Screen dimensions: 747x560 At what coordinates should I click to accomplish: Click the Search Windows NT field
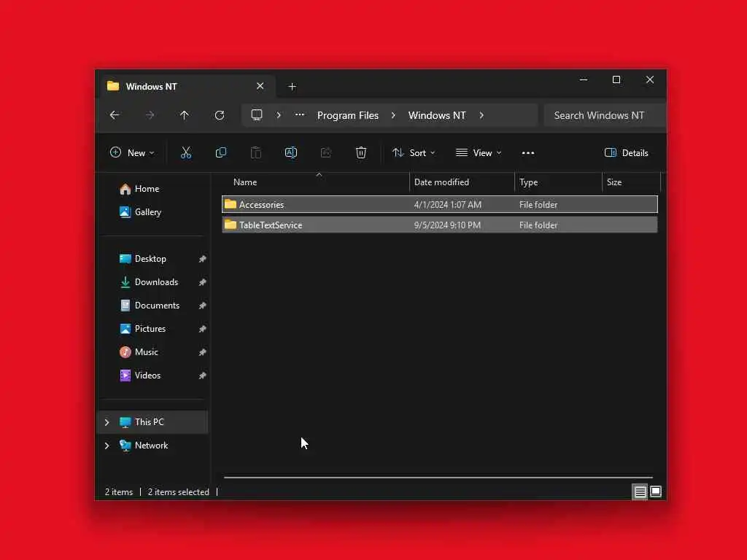point(605,115)
